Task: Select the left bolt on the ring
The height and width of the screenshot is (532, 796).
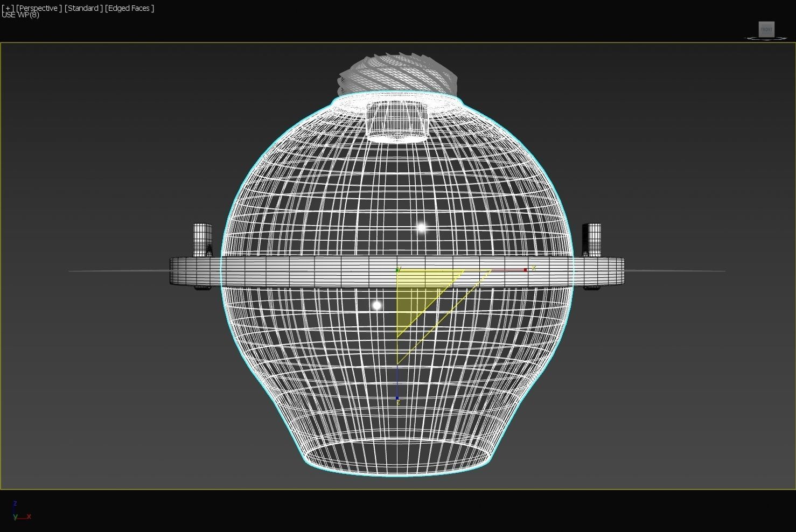Action: tap(203, 240)
